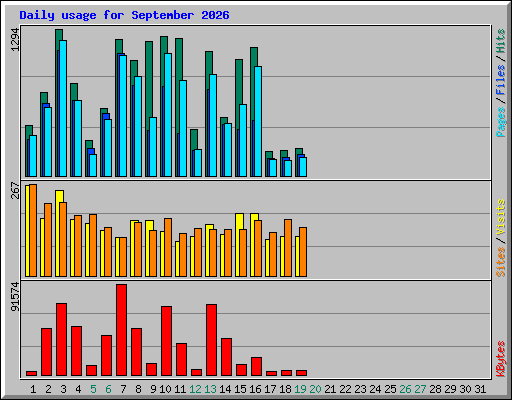This screenshot has width=512, height=400.
Task: Click the dark green hits bar for day 9
Action: 149,80
